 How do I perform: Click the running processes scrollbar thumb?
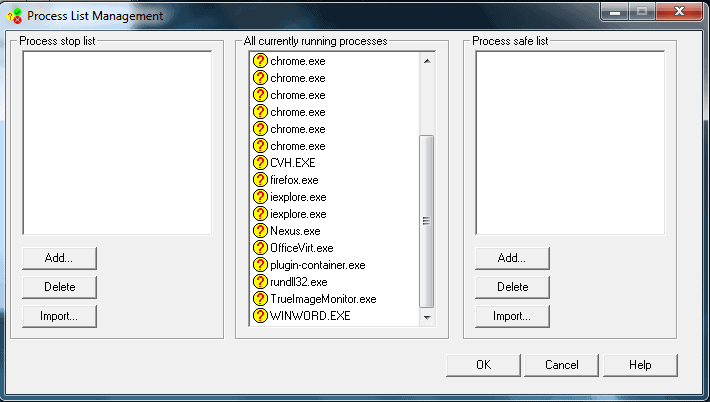click(427, 221)
